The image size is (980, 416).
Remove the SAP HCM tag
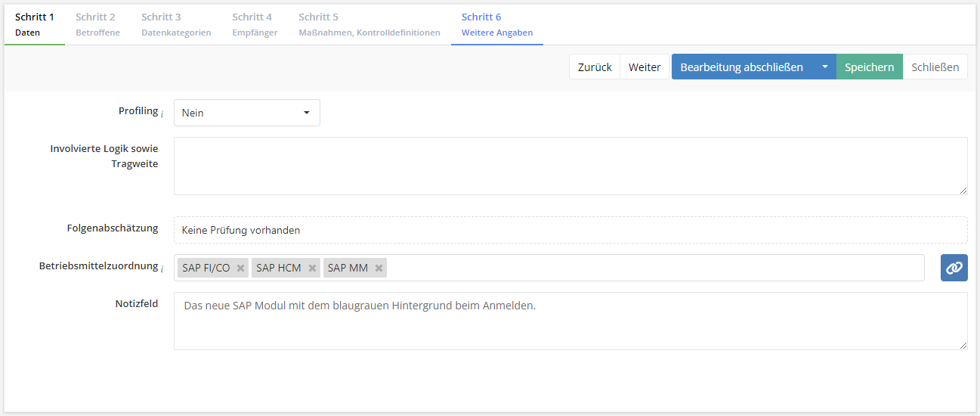[x=312, y=268]
